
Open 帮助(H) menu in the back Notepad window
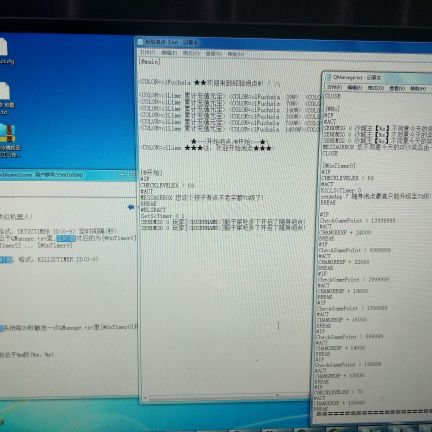click(235, 54)
